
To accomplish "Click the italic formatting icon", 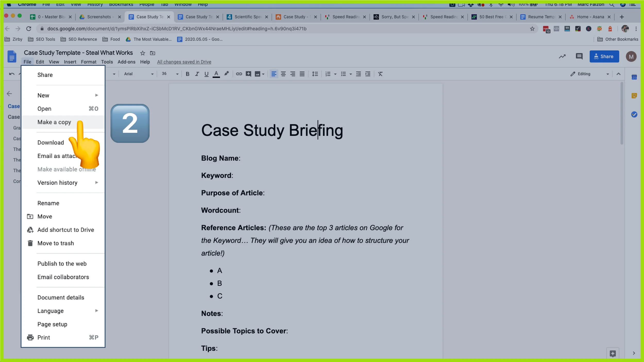I will click(197, 74).
